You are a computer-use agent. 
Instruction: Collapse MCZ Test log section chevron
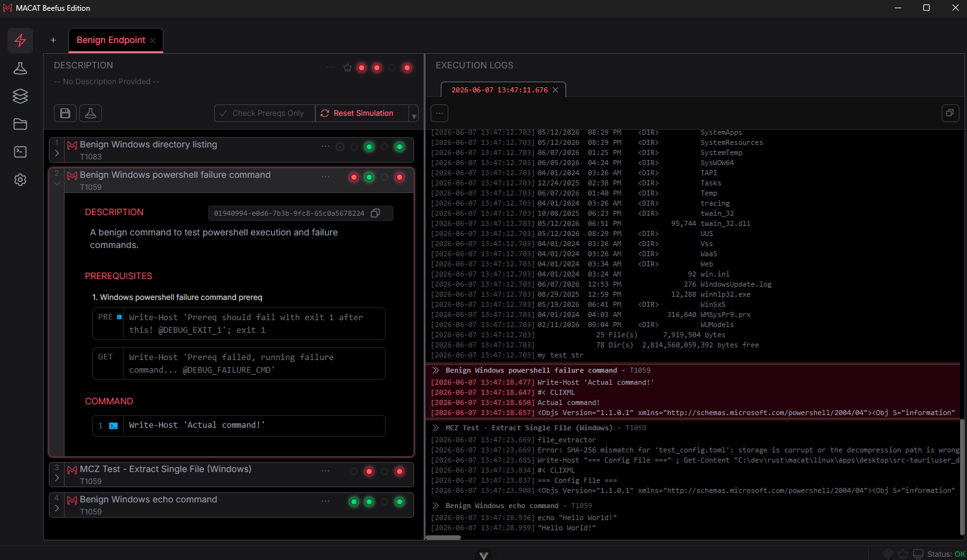pos(436,428)
